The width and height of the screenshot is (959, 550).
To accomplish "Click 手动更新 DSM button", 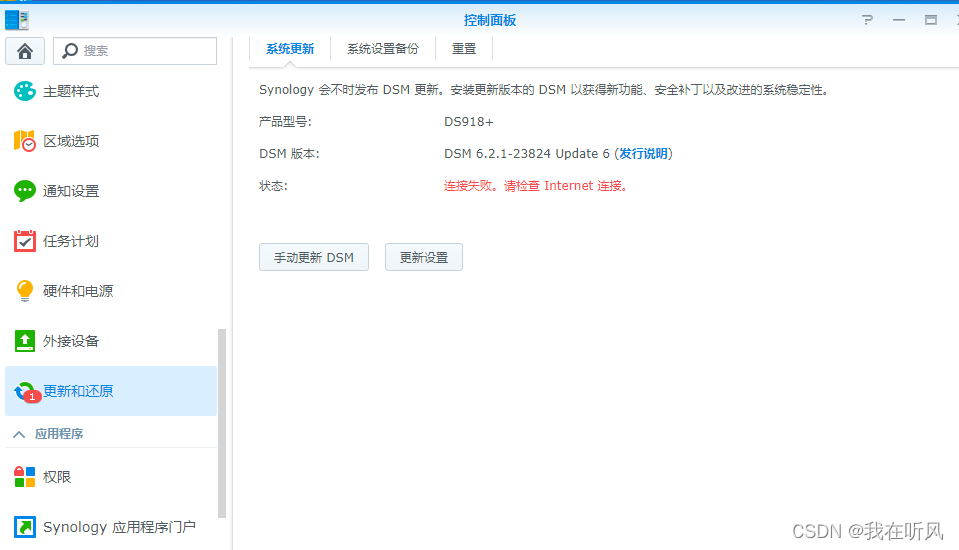I will point(314,258).
